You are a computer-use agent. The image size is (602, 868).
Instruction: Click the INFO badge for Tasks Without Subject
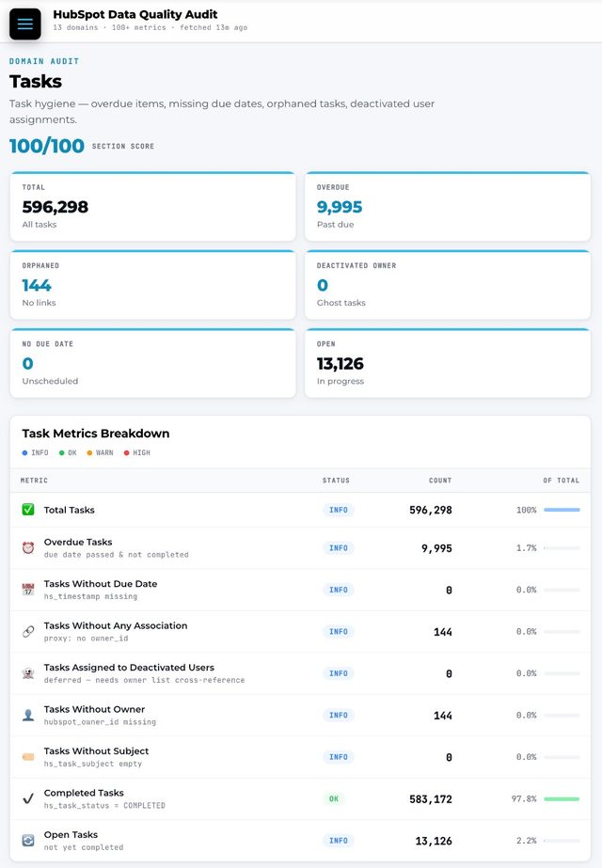pos(339,757)
